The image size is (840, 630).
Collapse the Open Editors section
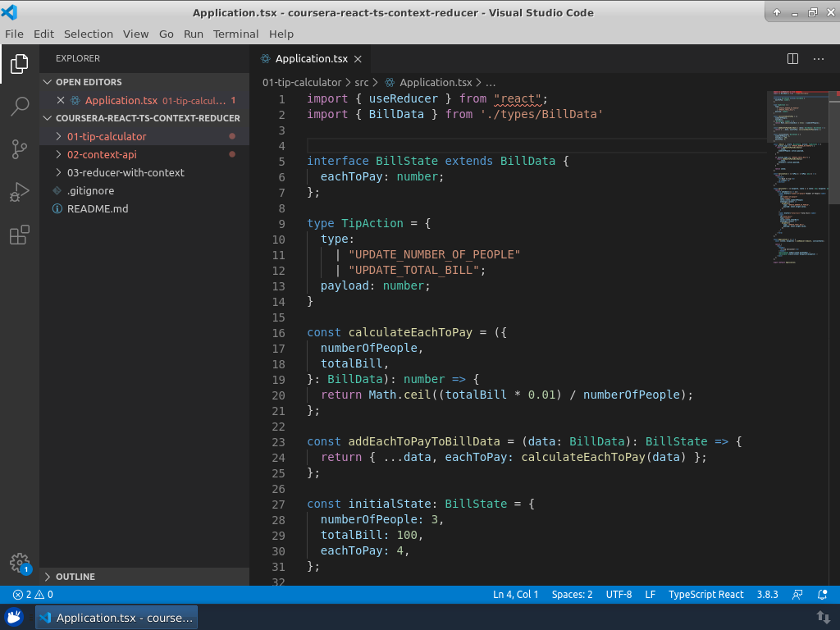89,82
